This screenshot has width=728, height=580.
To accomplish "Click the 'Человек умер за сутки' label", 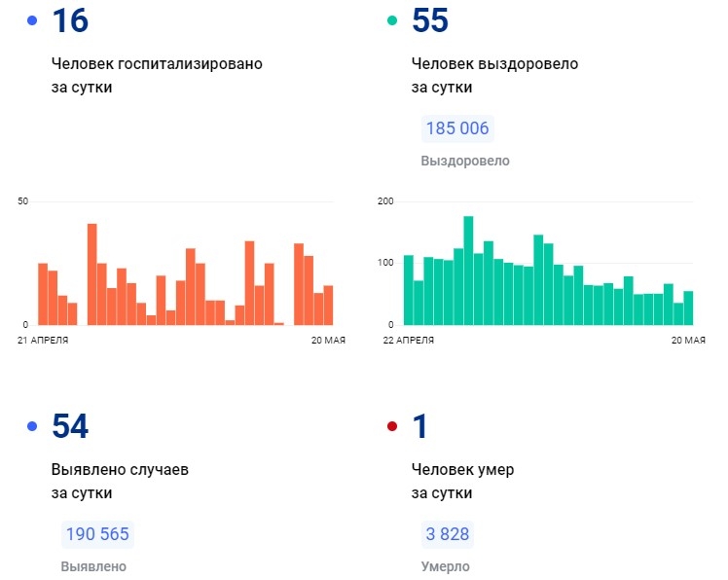I will pyautogui.click(x=462, y=481).
